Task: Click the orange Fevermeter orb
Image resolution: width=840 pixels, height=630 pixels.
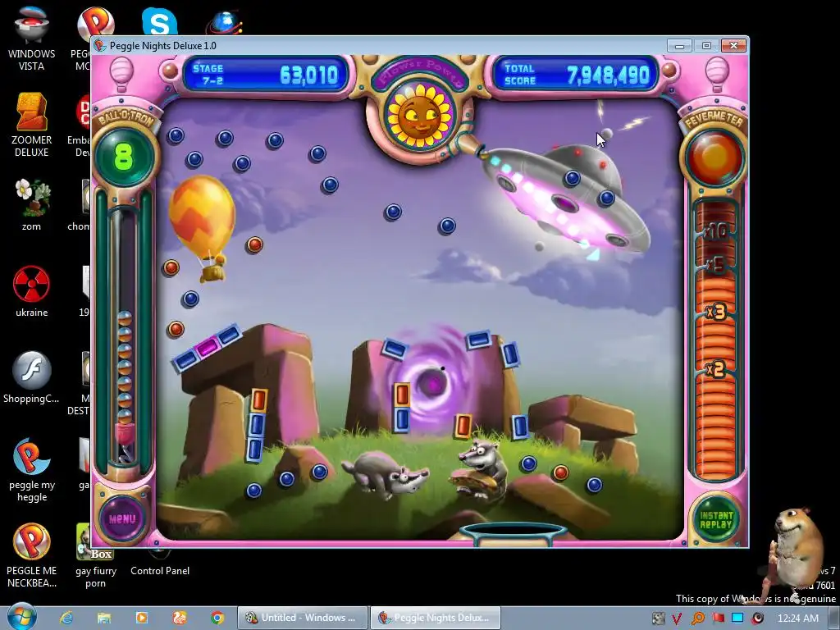Action: pyautogui.click(x=714, y=157)
